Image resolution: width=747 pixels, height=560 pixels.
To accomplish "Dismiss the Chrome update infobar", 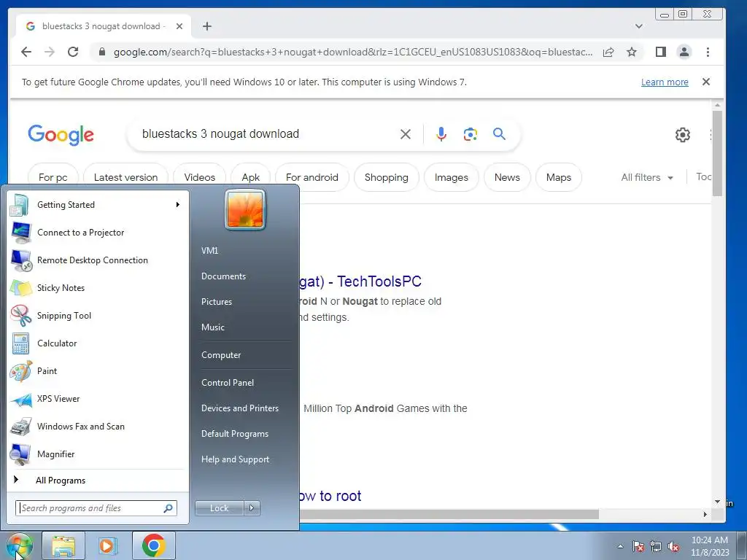I will 706,82.
